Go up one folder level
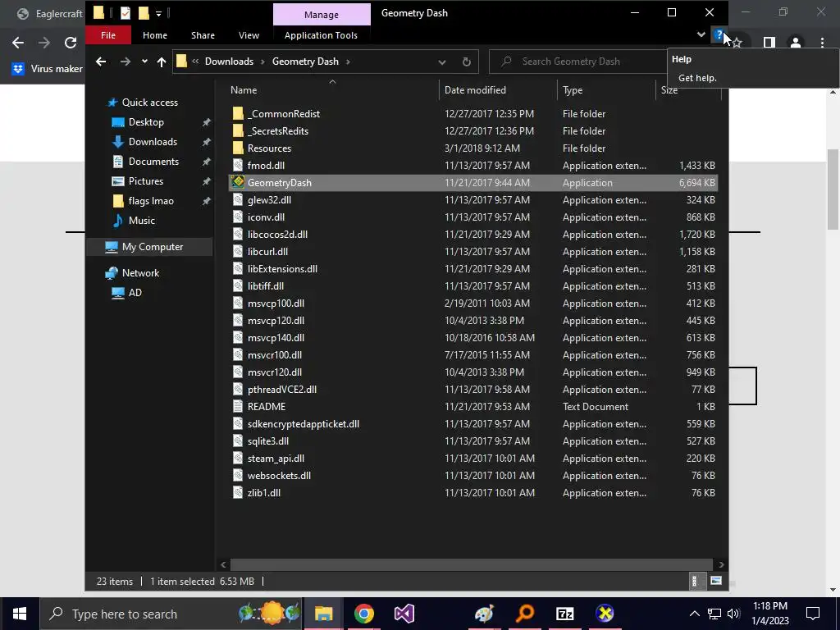Viewport: 840px width, 630px height. pos(162,62)
